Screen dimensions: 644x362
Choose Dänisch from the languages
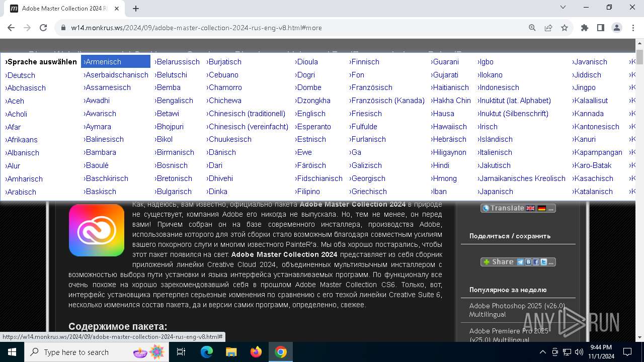tap(221, 152)
